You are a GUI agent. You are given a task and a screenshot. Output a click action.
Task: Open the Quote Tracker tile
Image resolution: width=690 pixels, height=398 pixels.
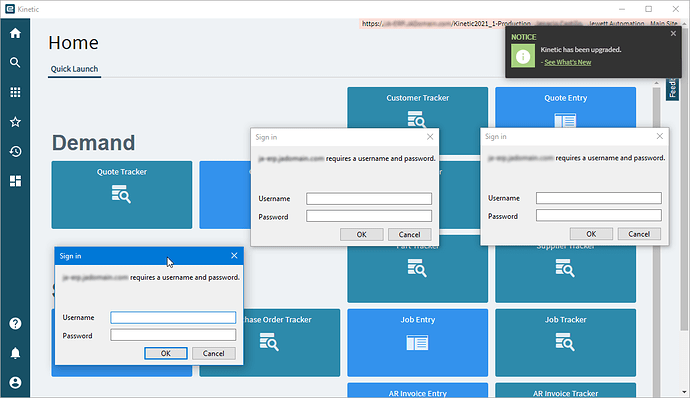(x=121, y=195)
